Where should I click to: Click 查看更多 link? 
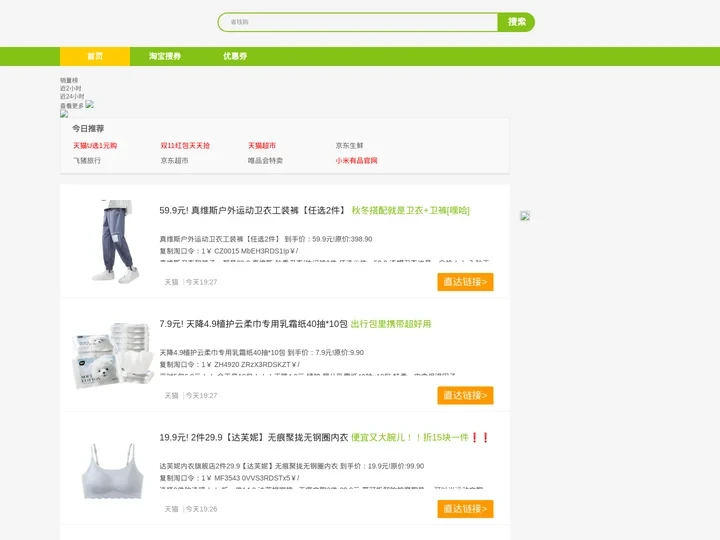[72, 106]
